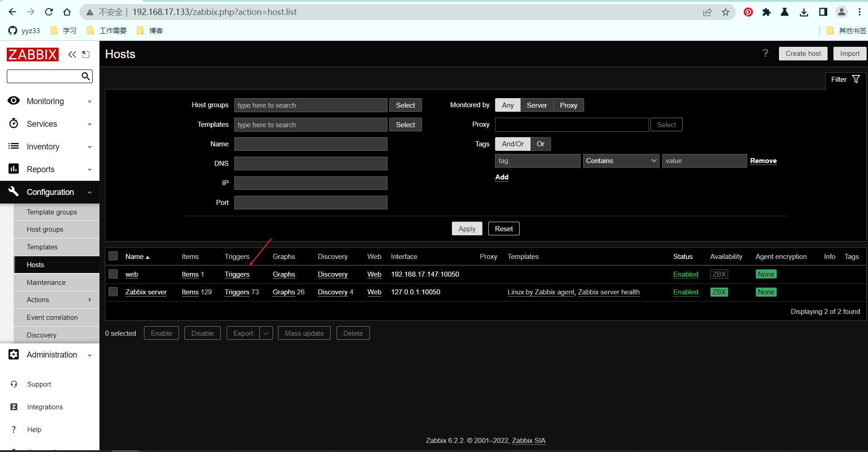Share this page using the share icon
868x452 pixels.
tap(707, 12)
